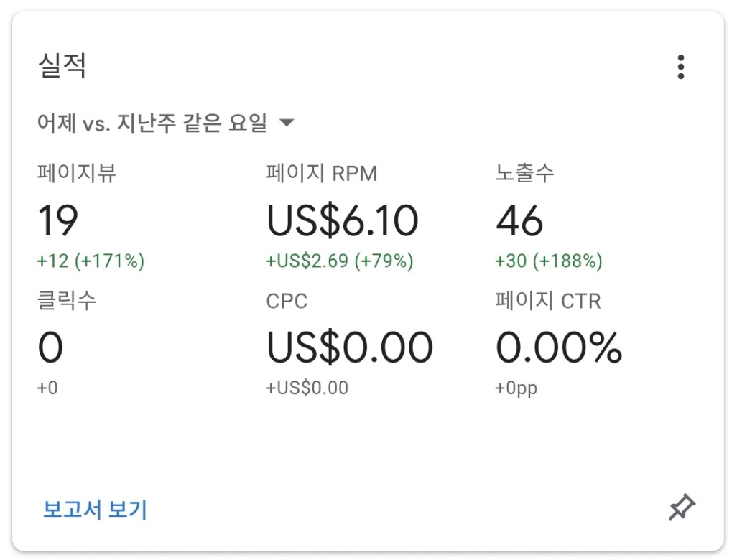Select the +30 (+188%) impressions change
This screenshot has width=737, height=560.
click(549, 261)
